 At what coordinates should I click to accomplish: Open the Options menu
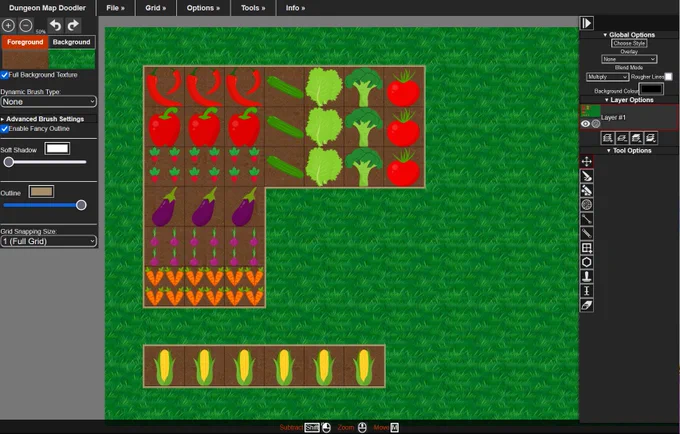[203, 8]
